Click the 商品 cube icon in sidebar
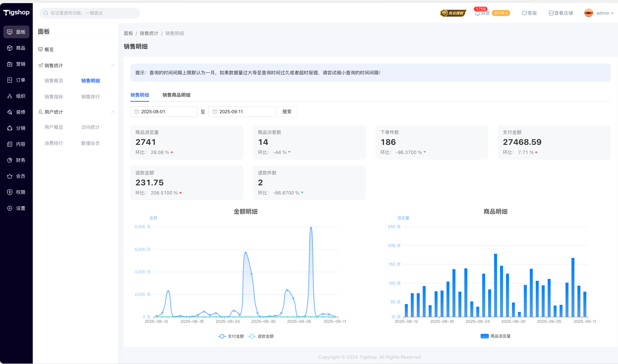The image size is (618, 364). (x=10, y=48)
